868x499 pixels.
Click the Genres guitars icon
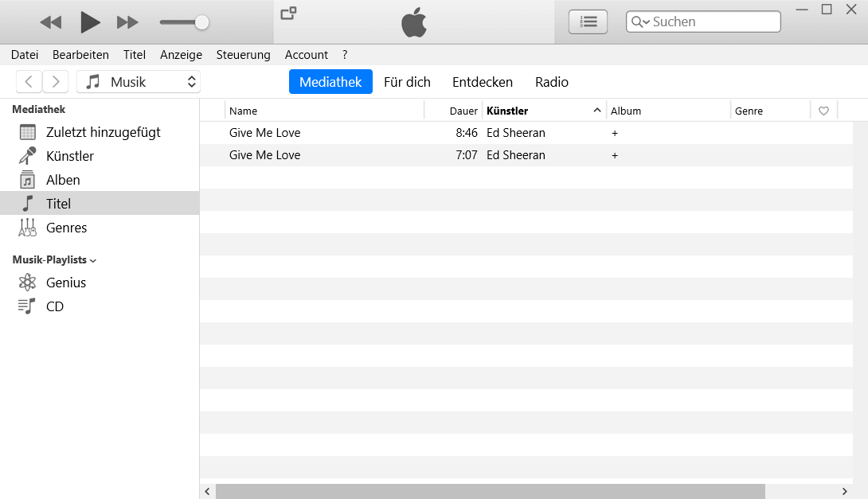click(x=27, y=228)
